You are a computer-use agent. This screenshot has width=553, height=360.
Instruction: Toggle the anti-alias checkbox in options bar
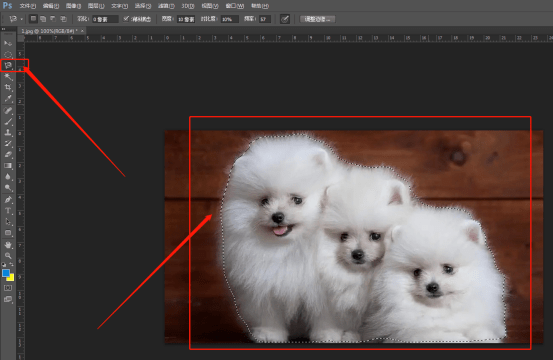pos(126,19)
